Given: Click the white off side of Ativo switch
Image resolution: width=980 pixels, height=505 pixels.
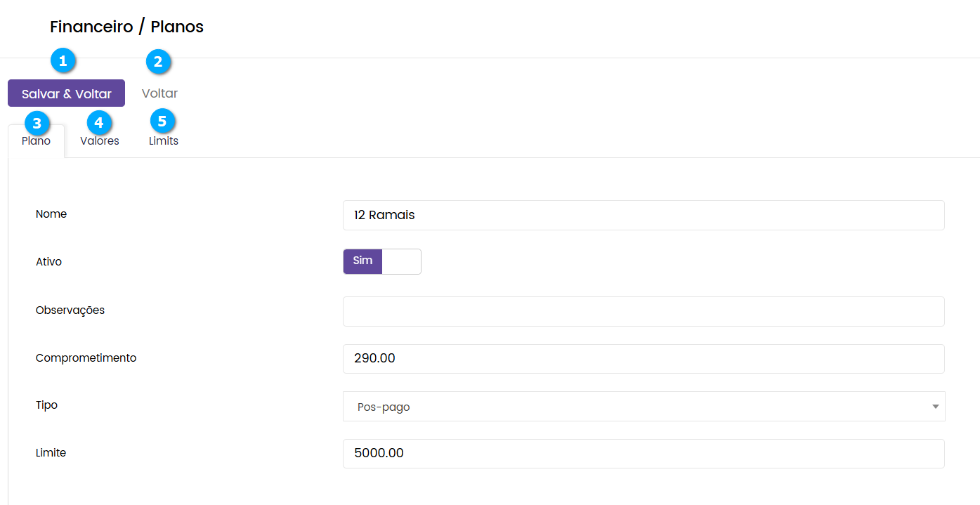Looking at the screenshot, I should click(401, 261).
